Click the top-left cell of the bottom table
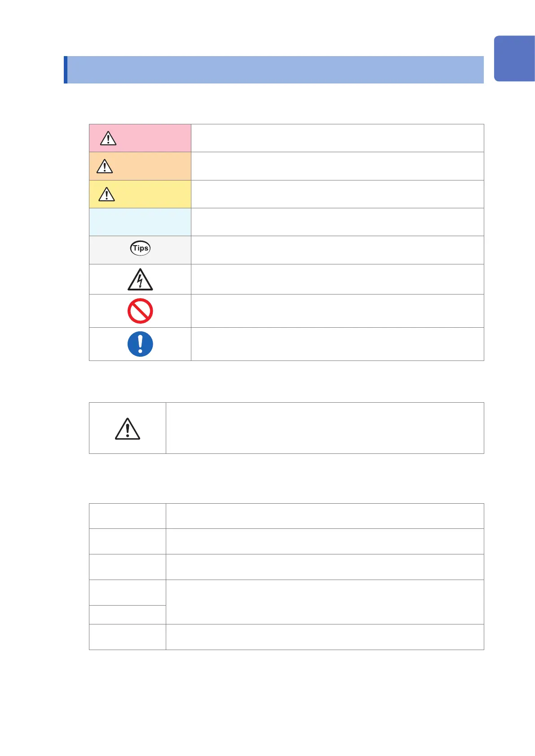 (128, 516)
